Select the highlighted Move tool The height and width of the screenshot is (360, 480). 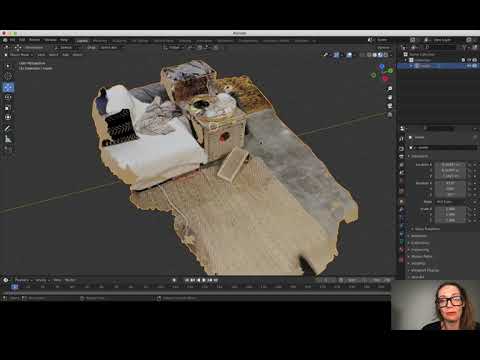click(8, 87)
